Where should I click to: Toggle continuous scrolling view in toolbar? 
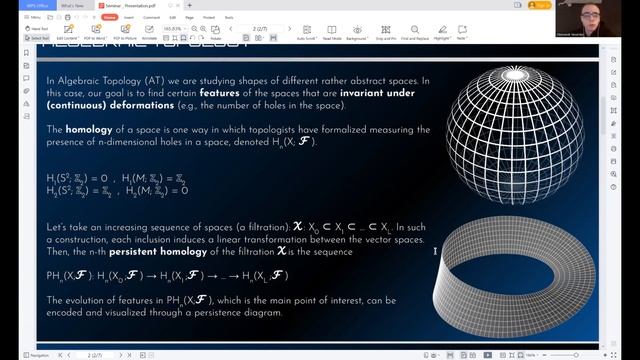(273, 38)
